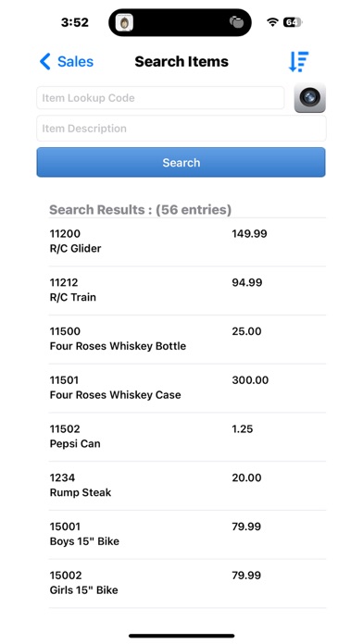Tap the Wi-Fi status icon
Screen dimensions: 363x644
pyautogui.click(x=272, y=22)
